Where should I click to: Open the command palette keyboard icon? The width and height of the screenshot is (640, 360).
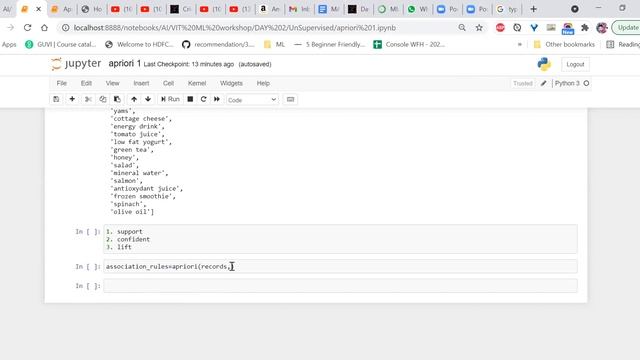point(290,99)
